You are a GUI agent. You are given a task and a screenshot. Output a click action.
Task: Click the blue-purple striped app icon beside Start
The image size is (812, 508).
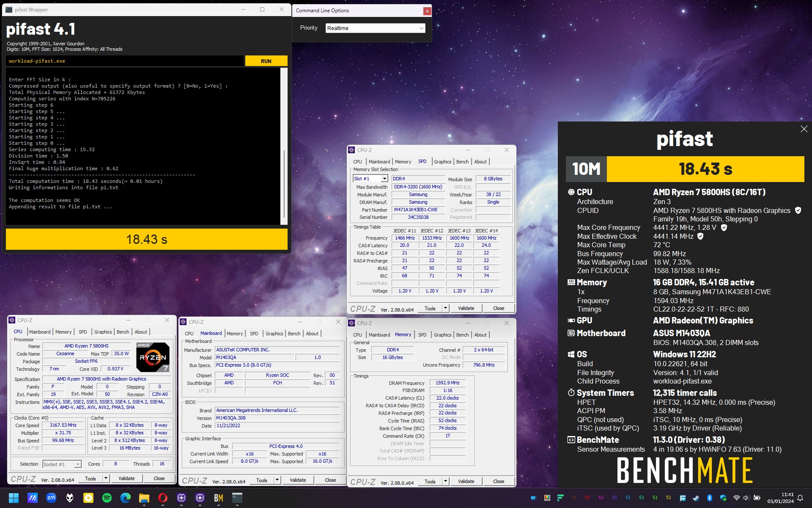coord(33,498)
